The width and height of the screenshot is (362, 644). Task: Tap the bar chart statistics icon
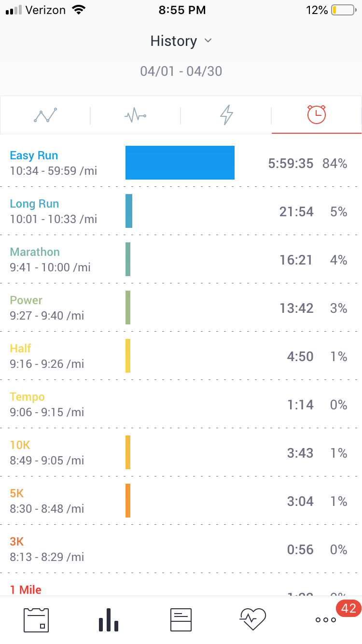pos(109,620)
